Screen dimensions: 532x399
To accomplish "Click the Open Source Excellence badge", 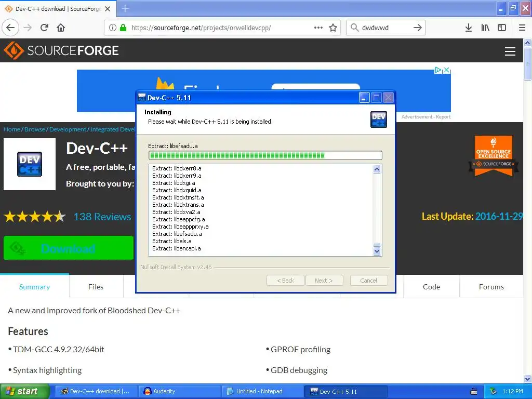I will tap(494, 156).
